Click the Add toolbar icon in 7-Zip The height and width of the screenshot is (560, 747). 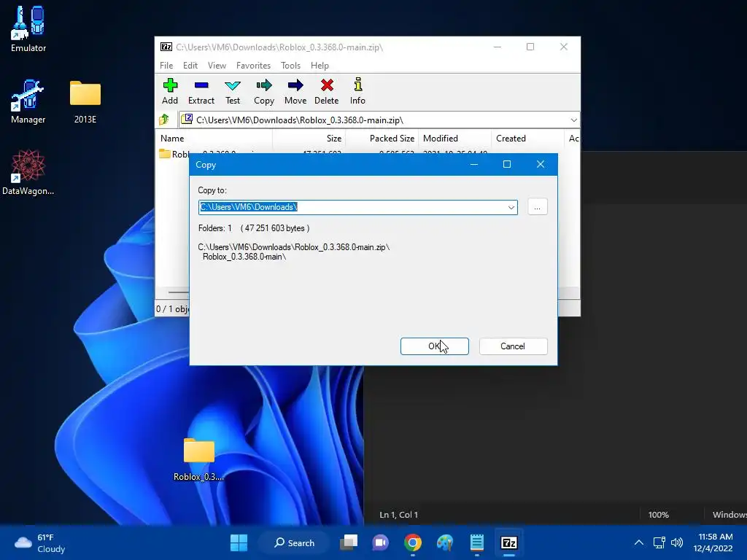point(169,91)
